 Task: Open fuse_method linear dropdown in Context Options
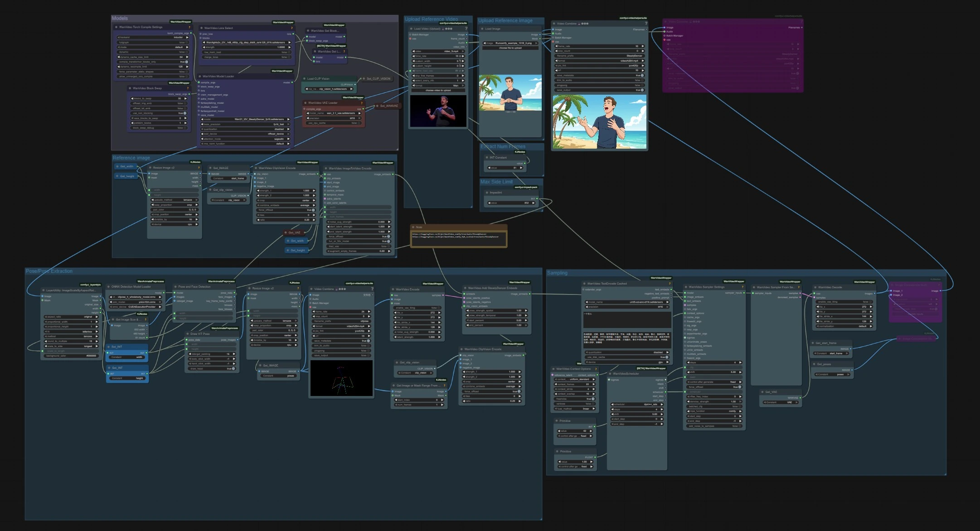(x=575, y=409)
